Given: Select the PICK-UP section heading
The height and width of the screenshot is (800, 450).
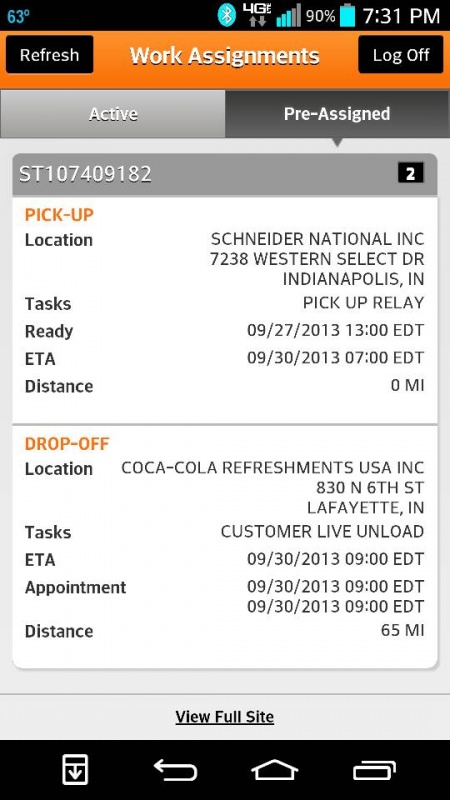Looking at the screenshot, I should click(59, 215).
